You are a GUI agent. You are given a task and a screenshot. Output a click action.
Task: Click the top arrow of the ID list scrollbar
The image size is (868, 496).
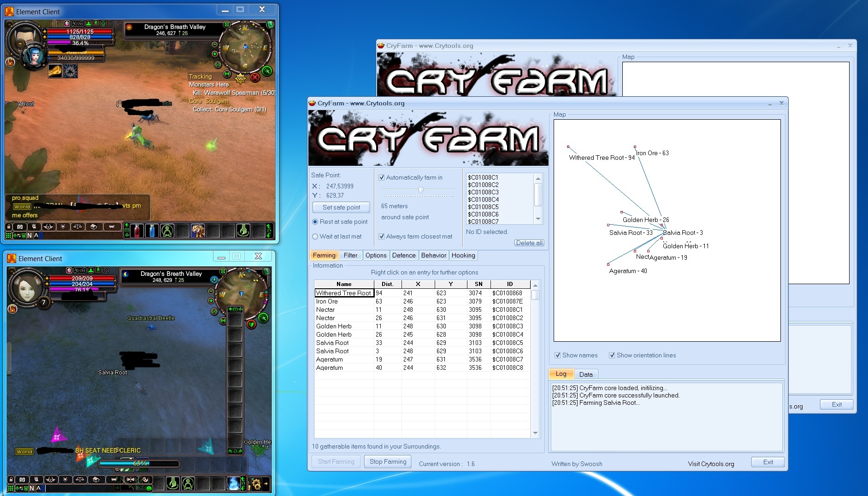coord(538,178)
